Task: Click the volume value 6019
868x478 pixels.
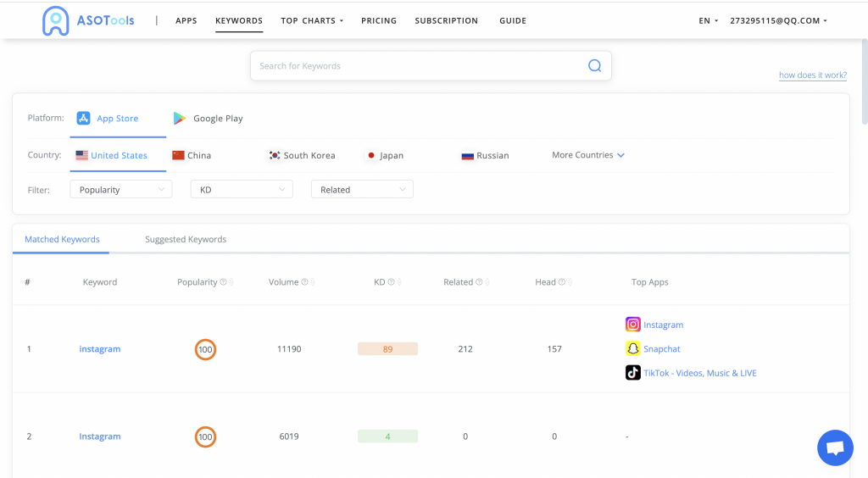Action: tap(289, 436)
